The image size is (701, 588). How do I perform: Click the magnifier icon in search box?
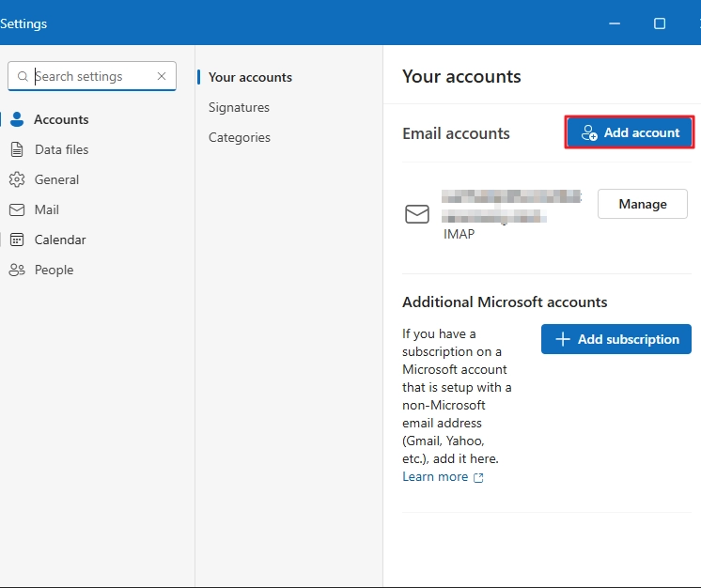click(x=23, y=76)
